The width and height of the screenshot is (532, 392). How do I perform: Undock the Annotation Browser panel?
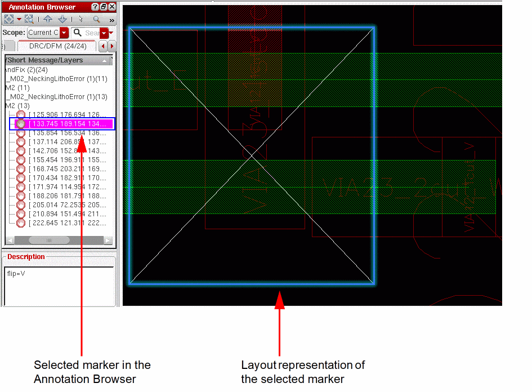104,7
